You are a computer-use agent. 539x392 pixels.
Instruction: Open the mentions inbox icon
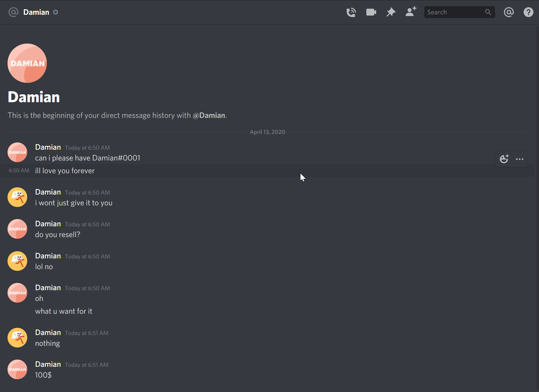click(x=509, y=12)
